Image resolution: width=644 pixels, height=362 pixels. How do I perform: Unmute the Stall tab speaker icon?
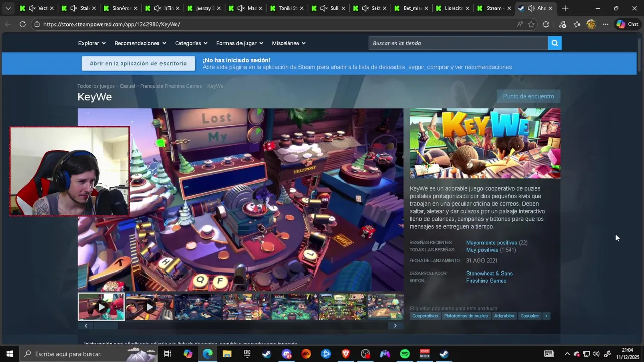tap(73, 8)
